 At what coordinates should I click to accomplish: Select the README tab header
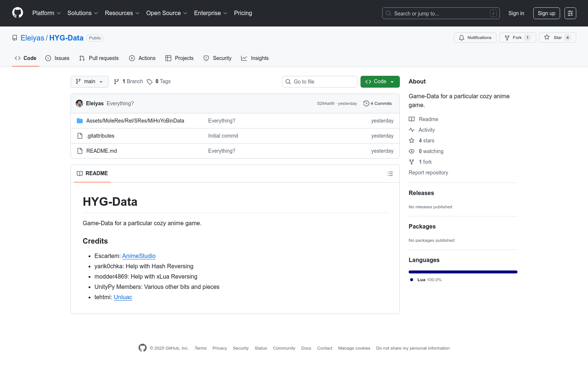click(93, 173)
